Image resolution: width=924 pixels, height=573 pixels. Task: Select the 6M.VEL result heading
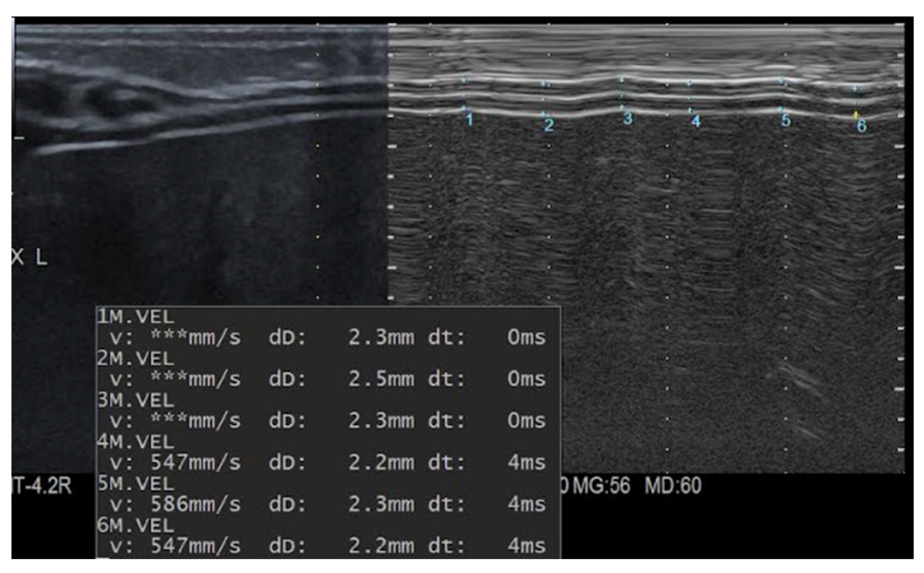coord(136,525)
